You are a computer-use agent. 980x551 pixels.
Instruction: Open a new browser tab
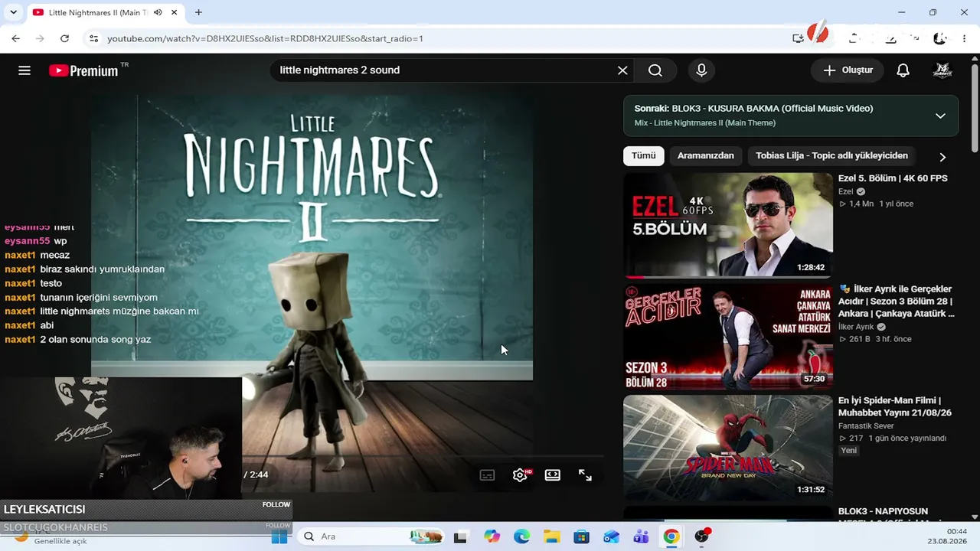point(198,12)
